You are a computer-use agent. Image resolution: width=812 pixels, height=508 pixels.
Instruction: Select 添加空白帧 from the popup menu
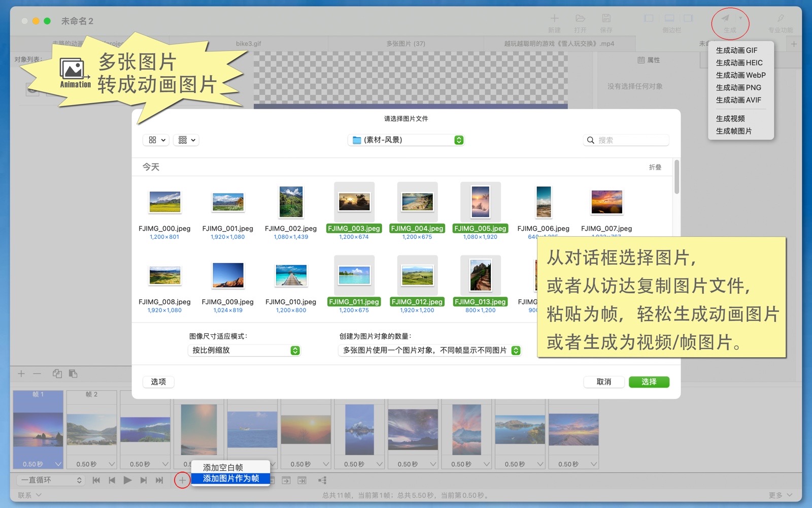(x=223, y=467)
